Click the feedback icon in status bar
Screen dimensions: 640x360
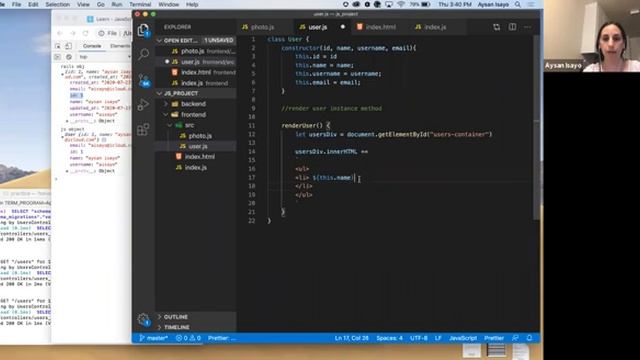tap(516, 338)
